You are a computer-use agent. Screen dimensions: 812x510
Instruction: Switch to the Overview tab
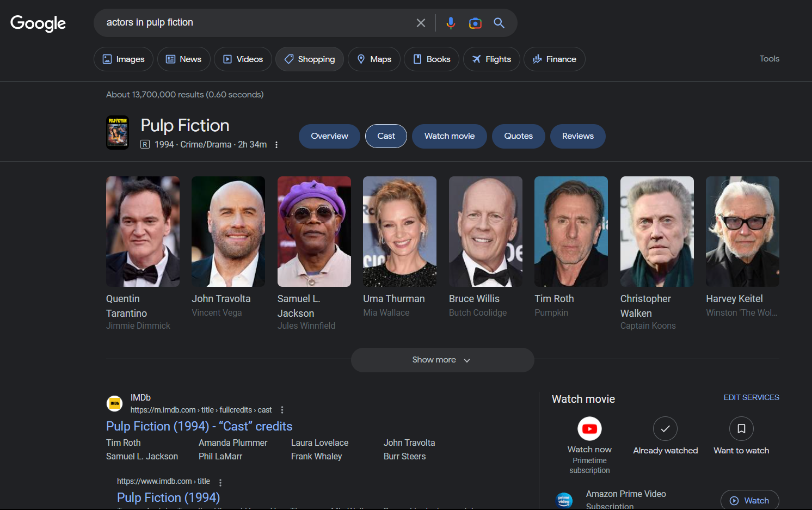(x=329, y=136)
